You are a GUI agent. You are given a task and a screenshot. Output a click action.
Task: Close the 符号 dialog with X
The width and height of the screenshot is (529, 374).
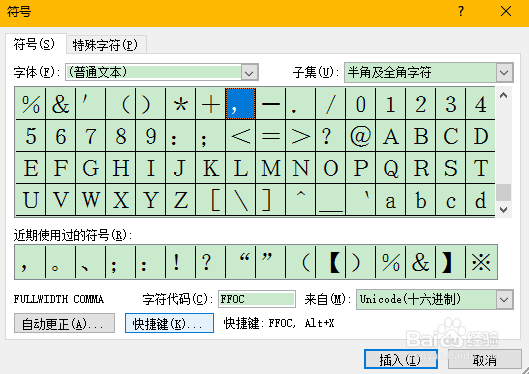click(506, 12)
